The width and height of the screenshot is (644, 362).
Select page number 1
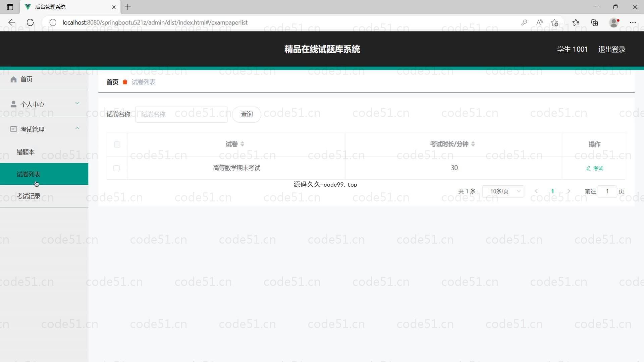click(552, 191)
